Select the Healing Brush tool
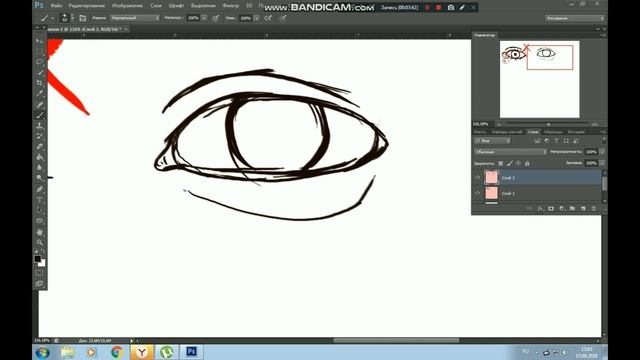 40,104
